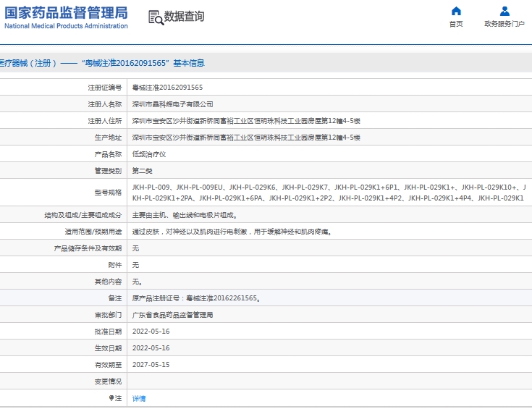Select product name 低频治疗仪
The width and height of the screenshot is (532, 409).
tap(149, 154)
